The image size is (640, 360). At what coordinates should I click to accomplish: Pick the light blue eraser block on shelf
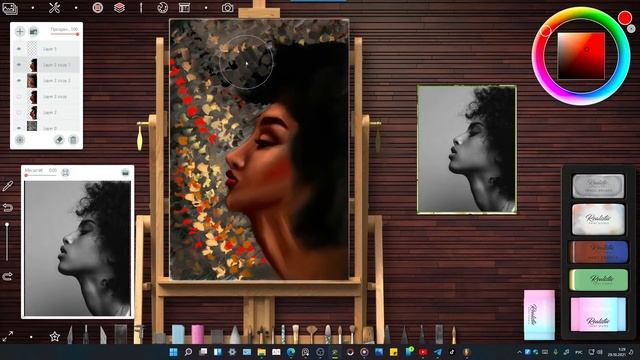(178, 334)
